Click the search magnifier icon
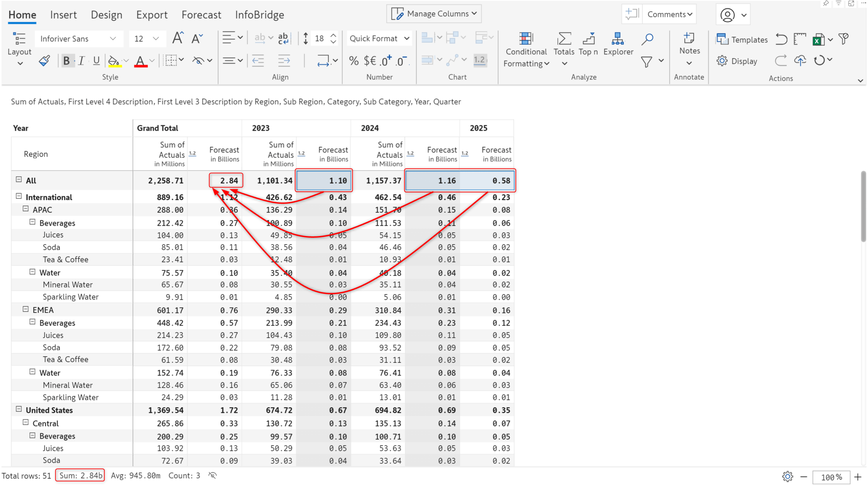868x486 pixels. pyautogui.click(x=647, y=39)
